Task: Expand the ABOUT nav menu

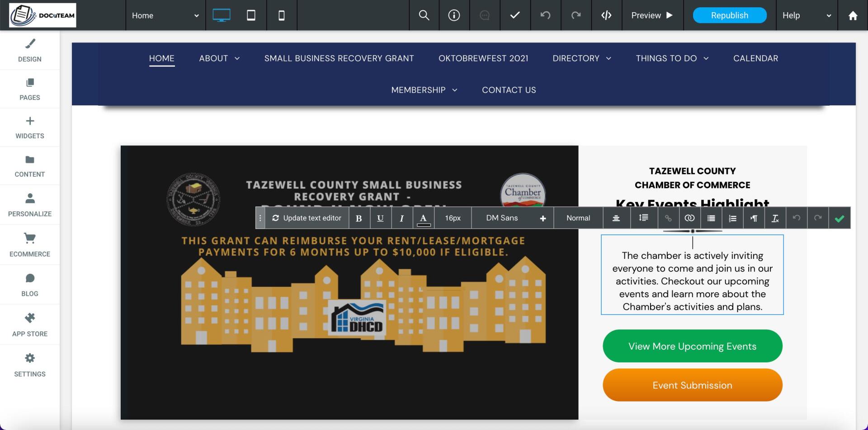Action: pyautogui.click(x=220, y=58)
